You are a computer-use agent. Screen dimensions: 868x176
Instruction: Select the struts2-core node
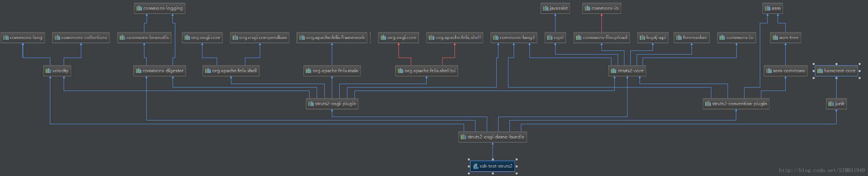click(627, 71)
